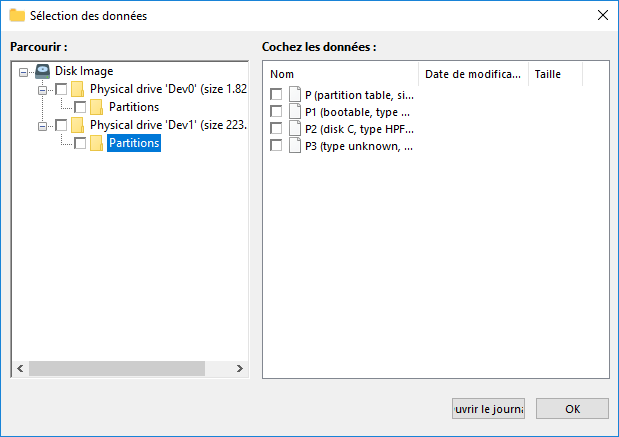Image resolution: width=619 pixels, height=437 pixels.
Task: Click the folder icon of Partitions under Dev0
Action: pos(96,107)
